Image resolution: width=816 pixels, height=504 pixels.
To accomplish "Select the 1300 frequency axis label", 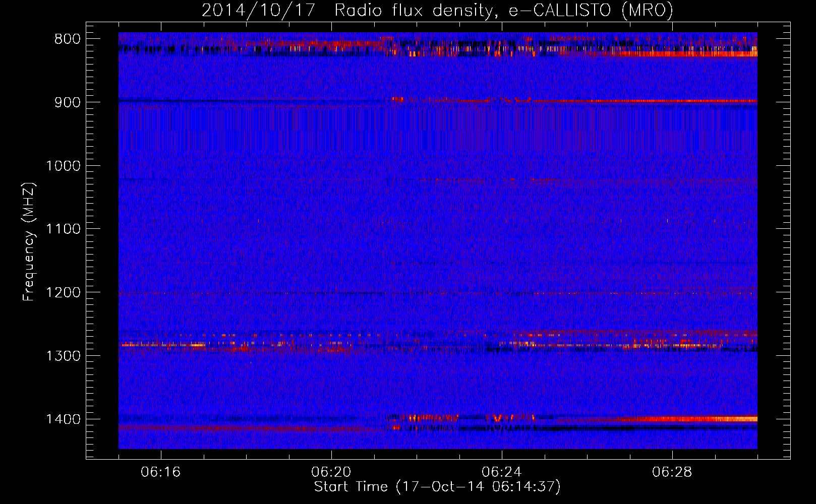I will click(63, 356).
